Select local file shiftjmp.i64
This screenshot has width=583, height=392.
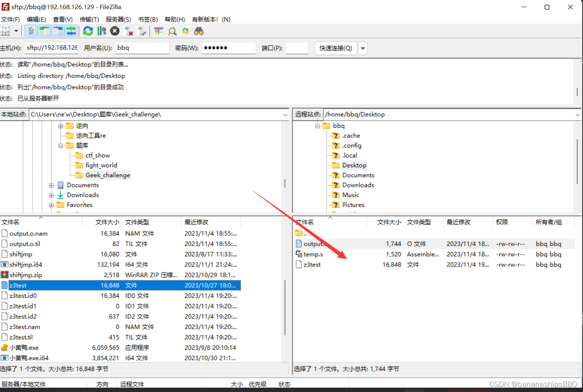[x=120, y=265]
